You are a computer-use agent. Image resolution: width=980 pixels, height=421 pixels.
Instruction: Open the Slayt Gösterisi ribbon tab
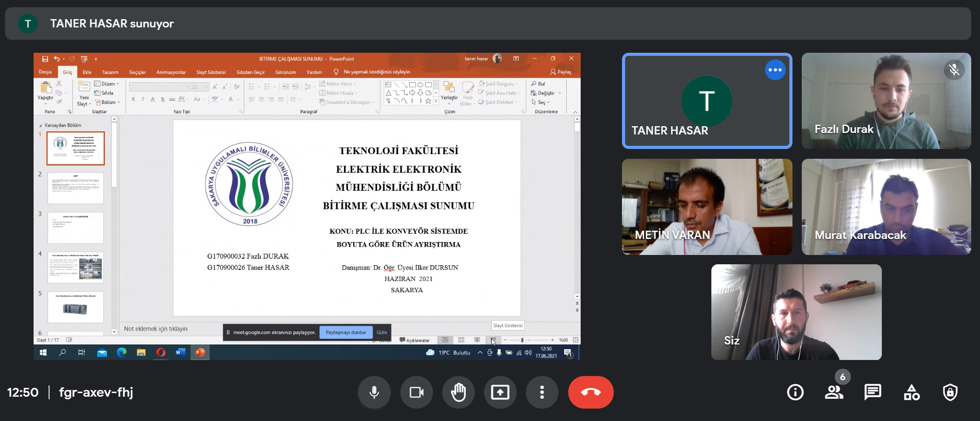(211, 72)
